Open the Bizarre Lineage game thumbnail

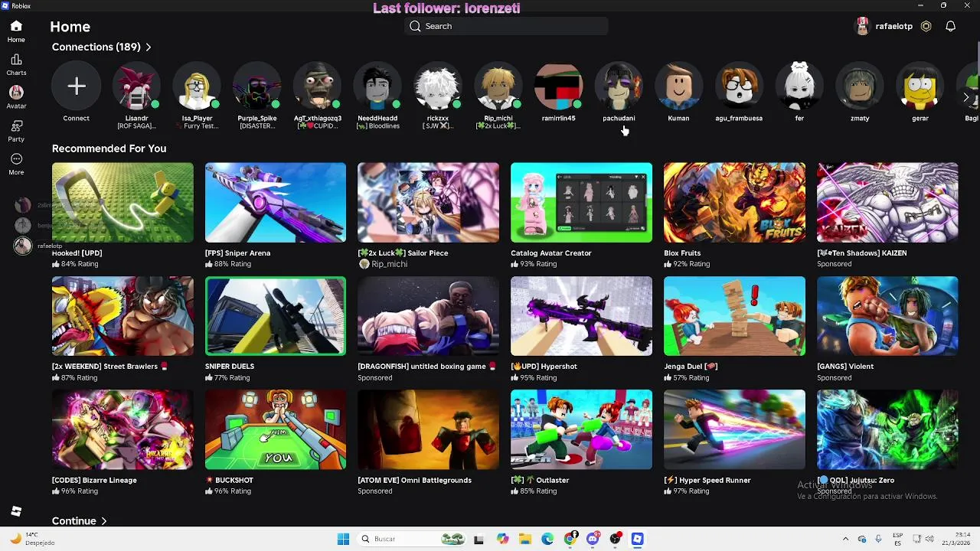[122, 429]
